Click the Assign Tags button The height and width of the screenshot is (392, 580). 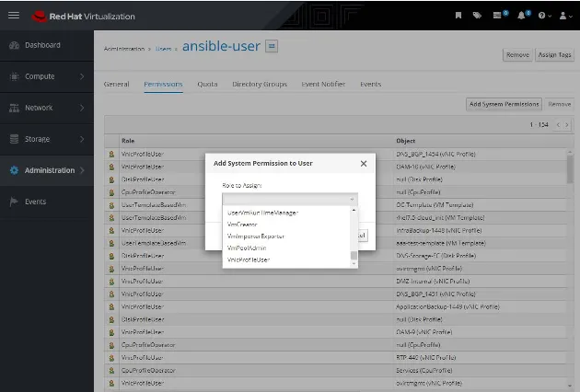(x=554, y=54)
